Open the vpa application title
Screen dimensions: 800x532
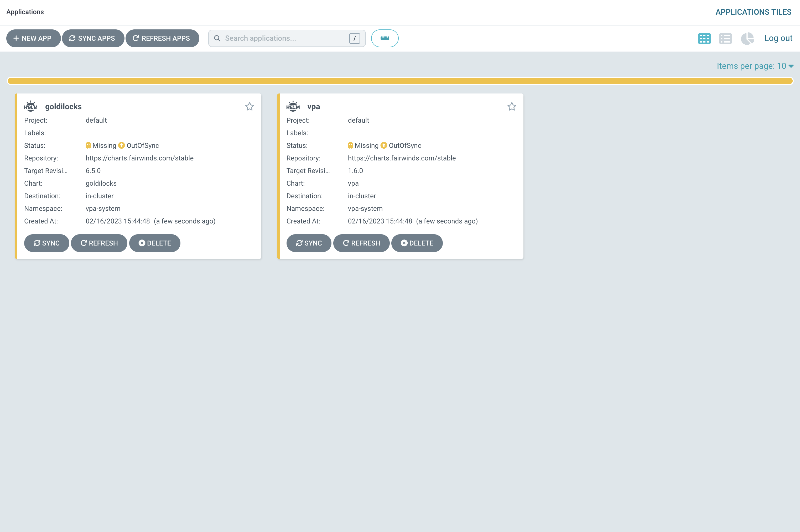pyautogui.click(x=314, y=107)
